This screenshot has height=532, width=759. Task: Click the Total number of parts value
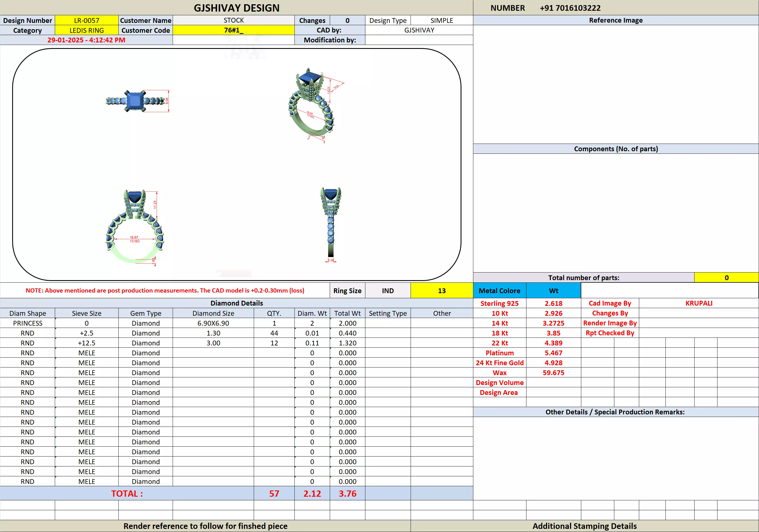(x=726, y=278)
